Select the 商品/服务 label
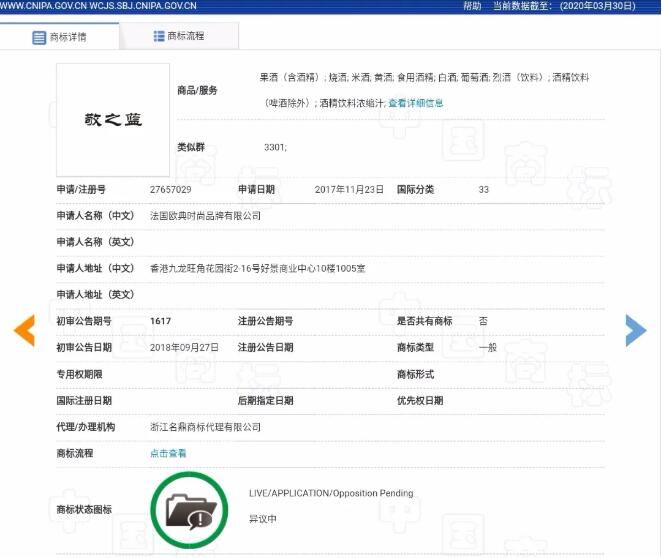This screenshot has height=558, width=662. 197,90
